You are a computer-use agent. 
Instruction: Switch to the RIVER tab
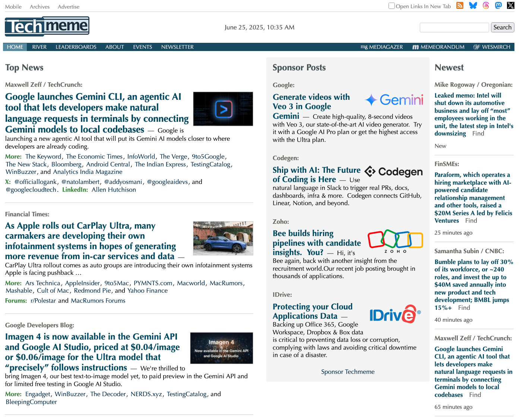tap(39, 47)
